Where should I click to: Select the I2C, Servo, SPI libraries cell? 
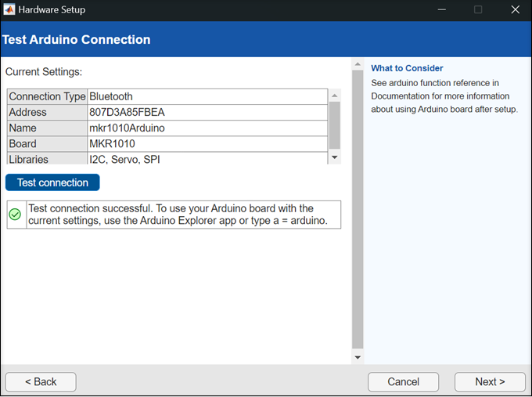[x=207, y=159]
